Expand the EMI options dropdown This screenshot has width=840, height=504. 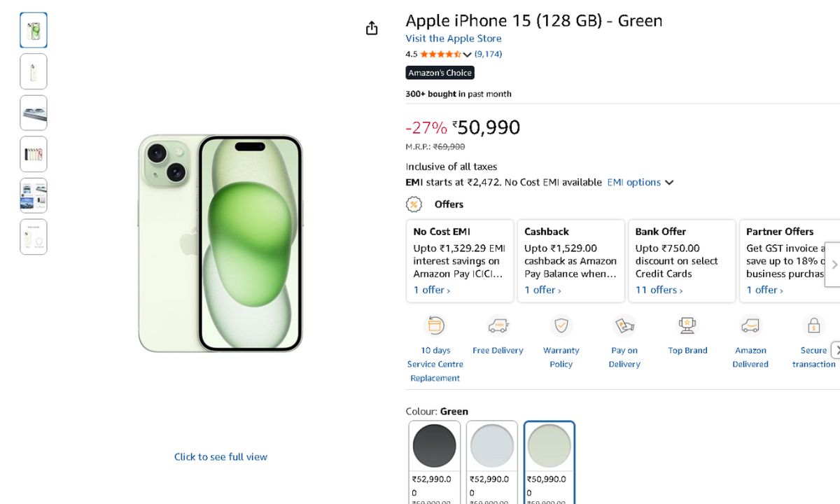[640, 183]
